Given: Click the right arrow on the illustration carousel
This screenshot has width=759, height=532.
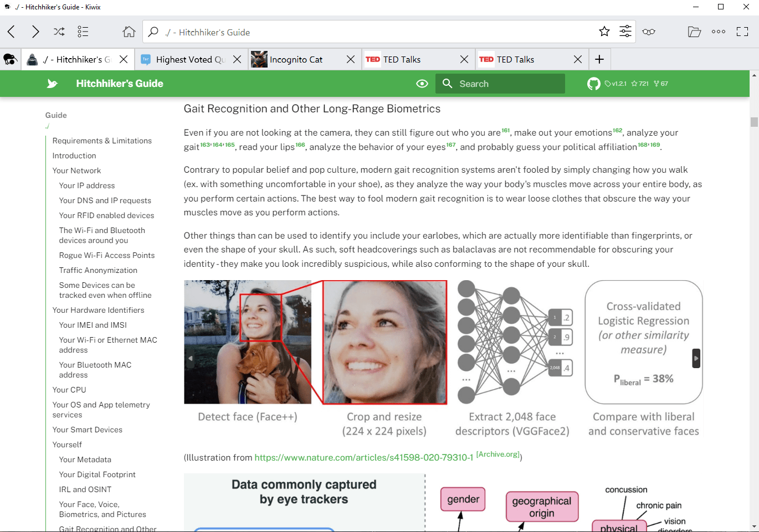Looking at the screenshot, I should coord(696,358).
